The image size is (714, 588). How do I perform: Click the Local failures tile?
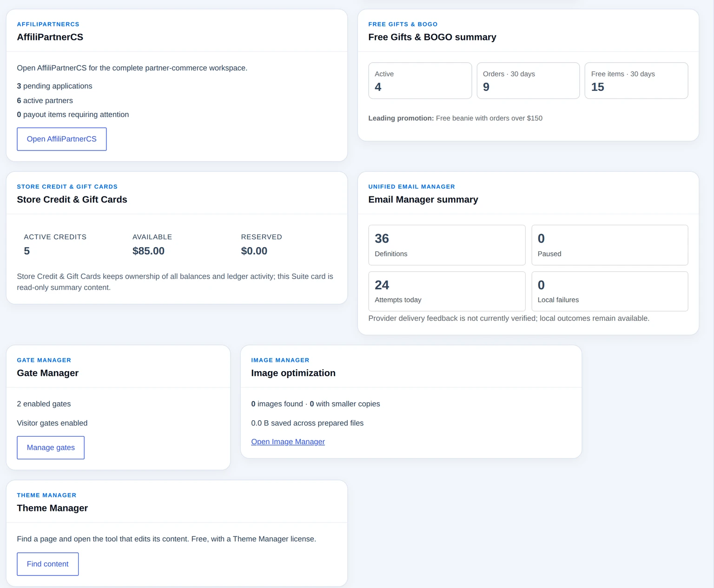609,291
